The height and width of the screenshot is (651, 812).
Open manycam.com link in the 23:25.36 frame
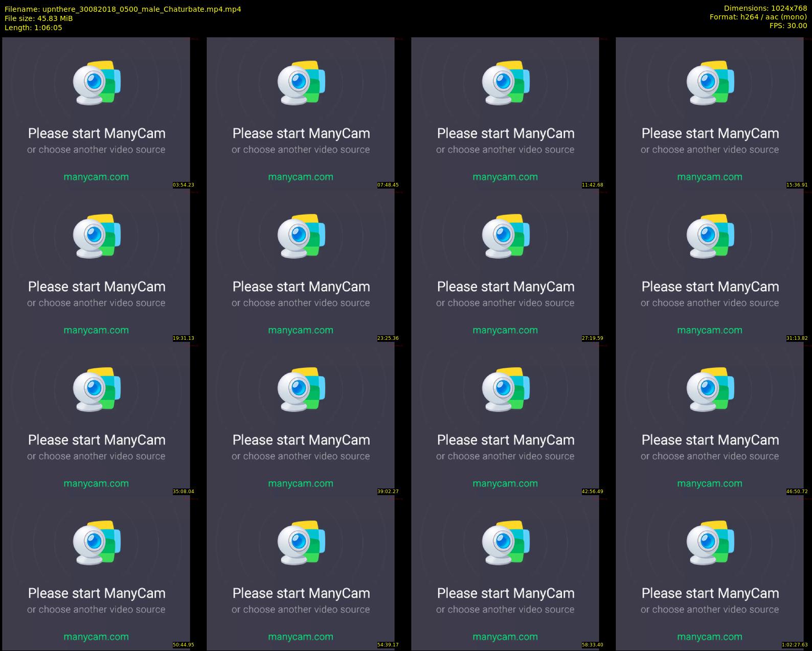point(301,331)
